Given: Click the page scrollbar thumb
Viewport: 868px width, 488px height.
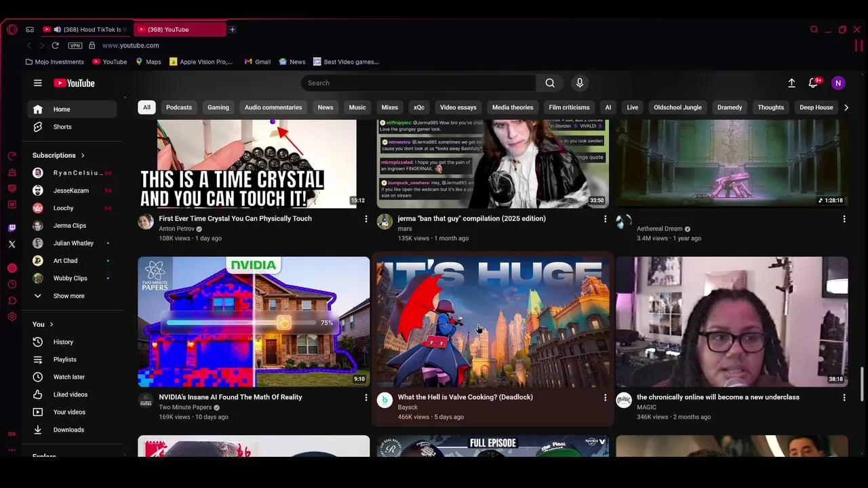Looking at the screenshot, I should 863,385.
